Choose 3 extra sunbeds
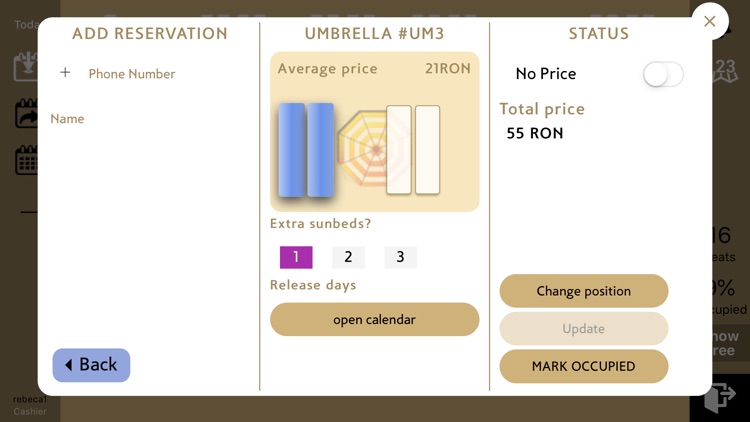 [x=400, y=257]
